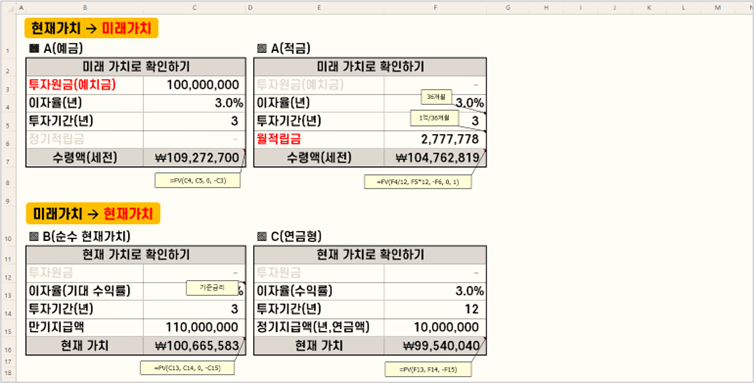754x383 pixels.
Task: Select '현재 가치로 확인하기' header of B table
Action: point(136,255)
